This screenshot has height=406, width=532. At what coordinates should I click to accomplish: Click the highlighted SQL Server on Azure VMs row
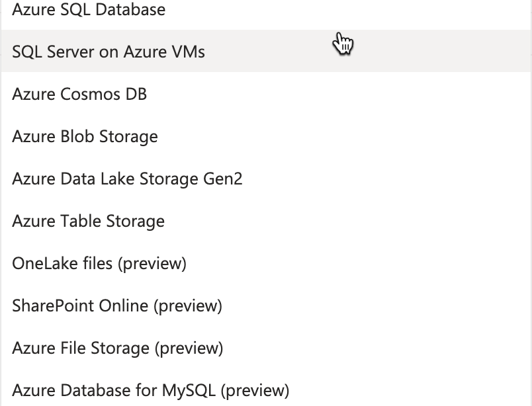coord(266,51)
